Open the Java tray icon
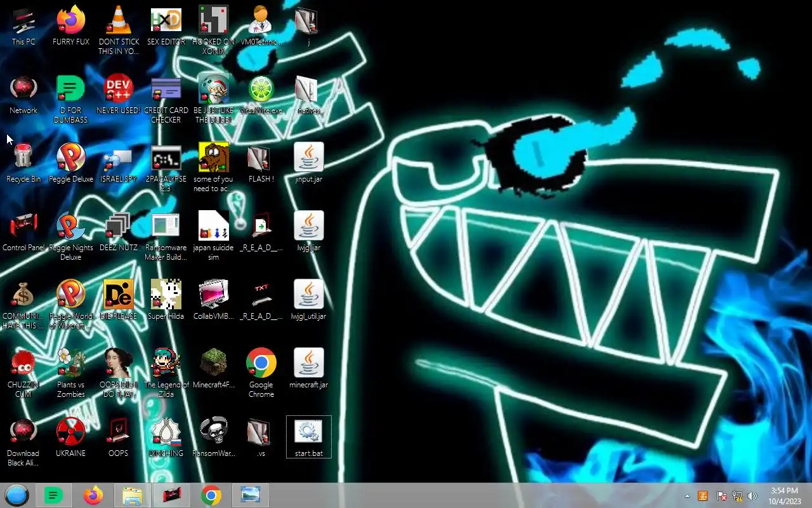 coord(703,496)
